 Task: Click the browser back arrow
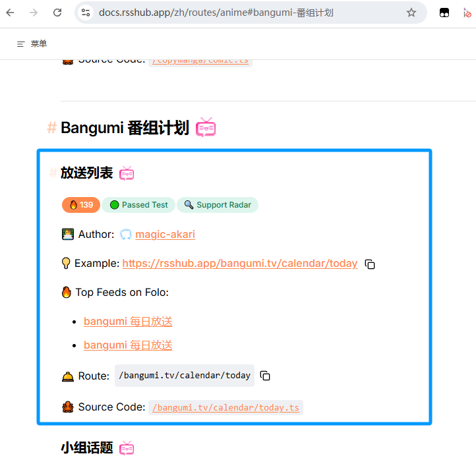tap(11, 13)
